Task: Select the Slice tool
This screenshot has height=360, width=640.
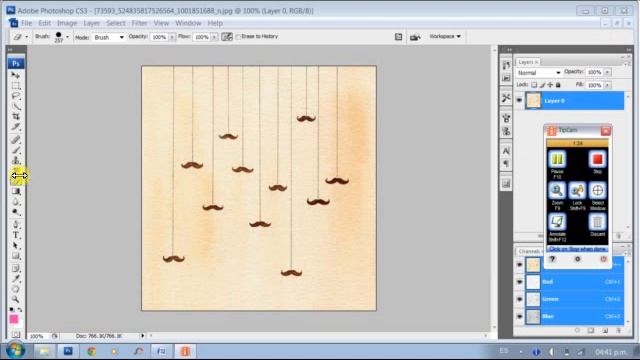Action: (x=16, y=127)
